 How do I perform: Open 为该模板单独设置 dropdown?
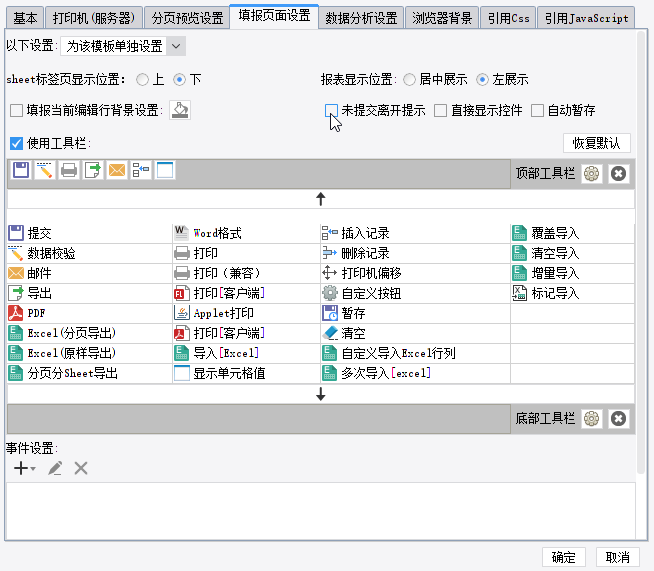tap(123, 46)
